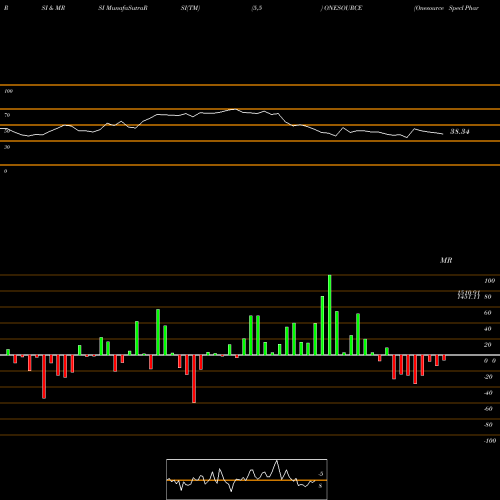Click the "(Onesource Specl Phar" company name

[446, 8]
